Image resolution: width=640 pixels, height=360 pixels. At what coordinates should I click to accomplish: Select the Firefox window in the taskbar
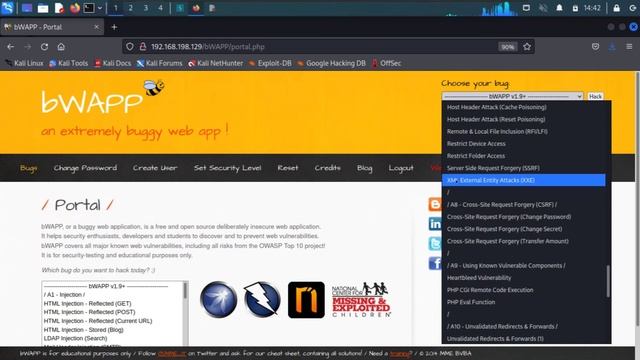pos(196,8)
